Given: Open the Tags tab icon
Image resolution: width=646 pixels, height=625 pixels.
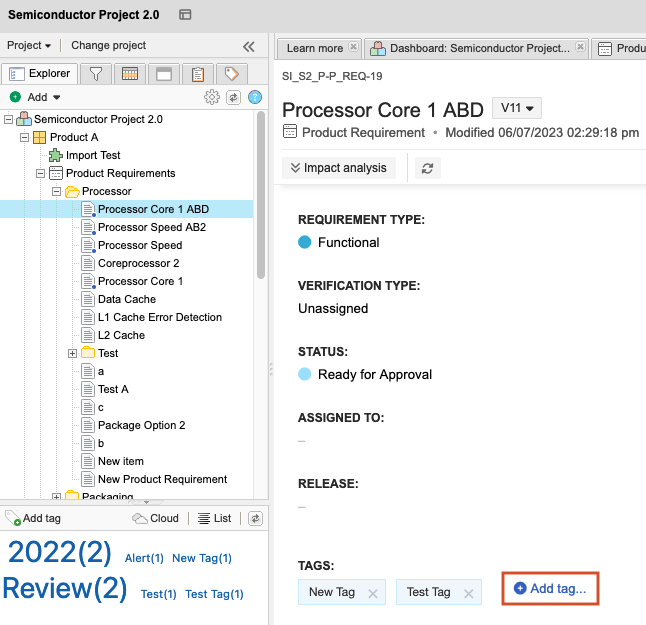Looking at the screenshot, I should click(x=232, y=74).
